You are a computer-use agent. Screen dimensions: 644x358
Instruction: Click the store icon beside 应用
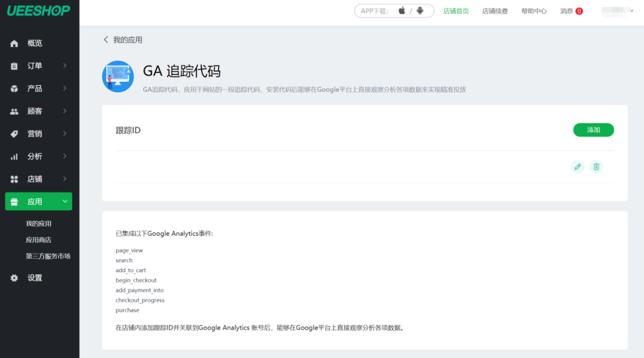click(14, 202)
